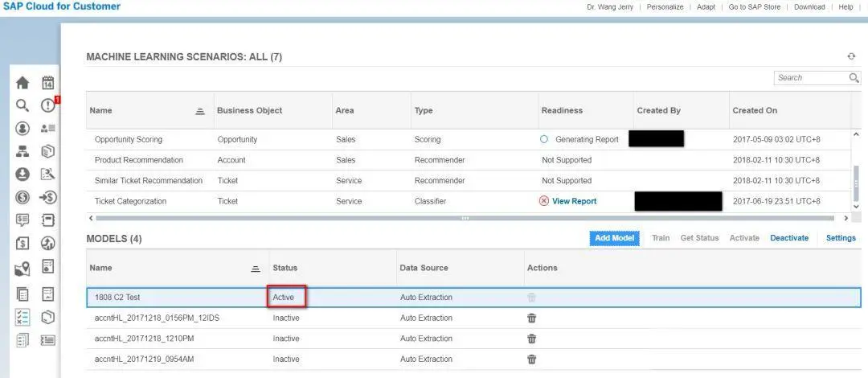Image resolution: width=868 pixels, height=378 pixels.
Task: Select the Similar Ticket Recommendation row
Action: pos(469,181)
